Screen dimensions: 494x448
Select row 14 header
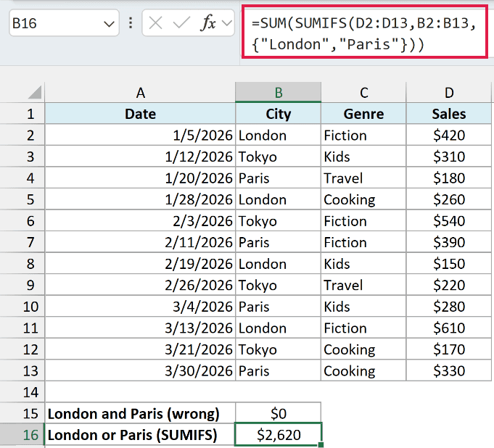(x=22, y=392)
